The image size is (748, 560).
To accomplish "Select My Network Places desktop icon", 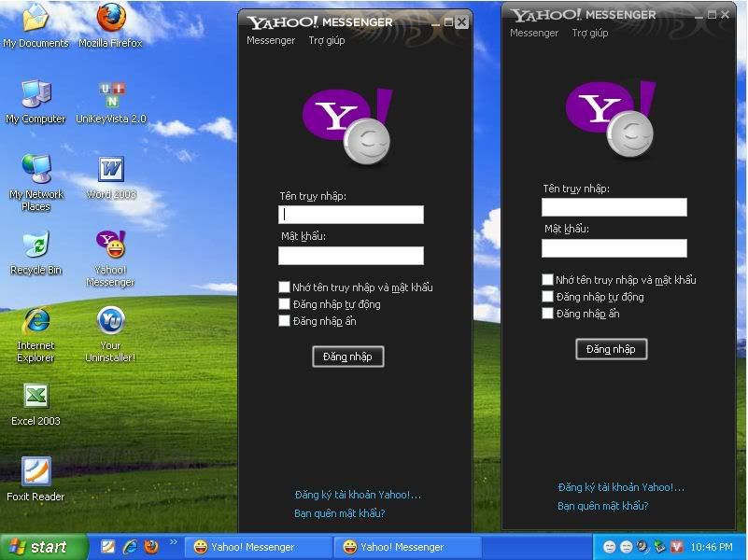I will pos(35,183).
